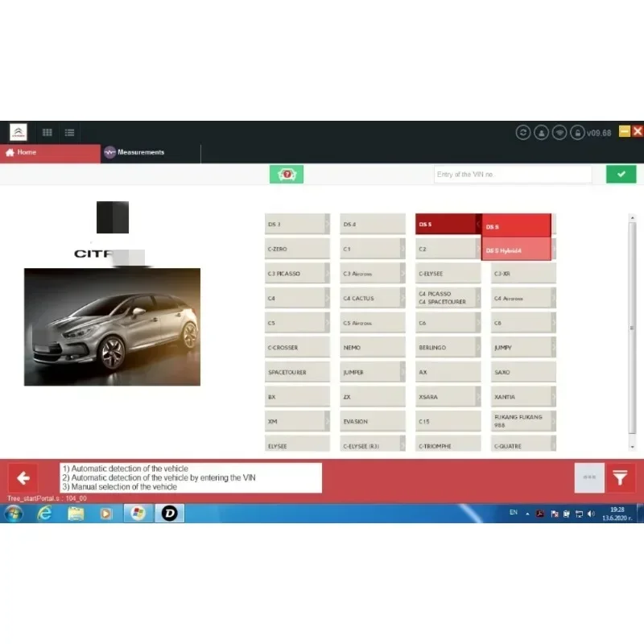Select the C15 model
This screenshot has height=644, width=644.
coord(448,421)
